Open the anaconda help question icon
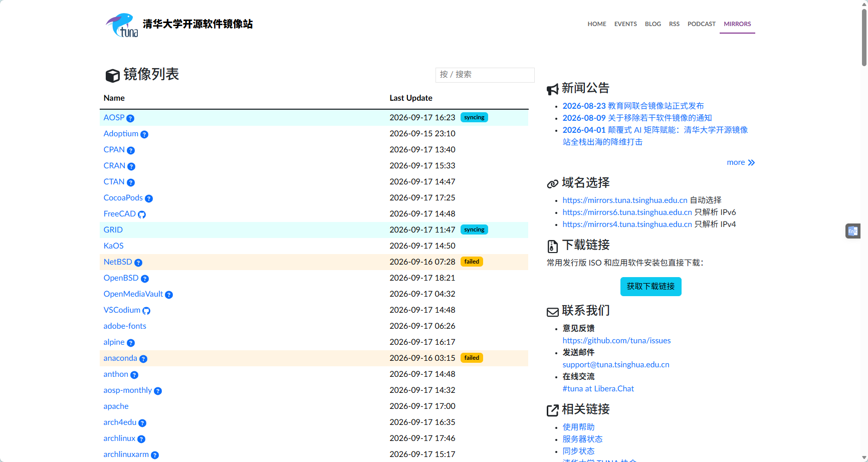The height and width of the screenshot is (462, 868). (x=143, y=359)
